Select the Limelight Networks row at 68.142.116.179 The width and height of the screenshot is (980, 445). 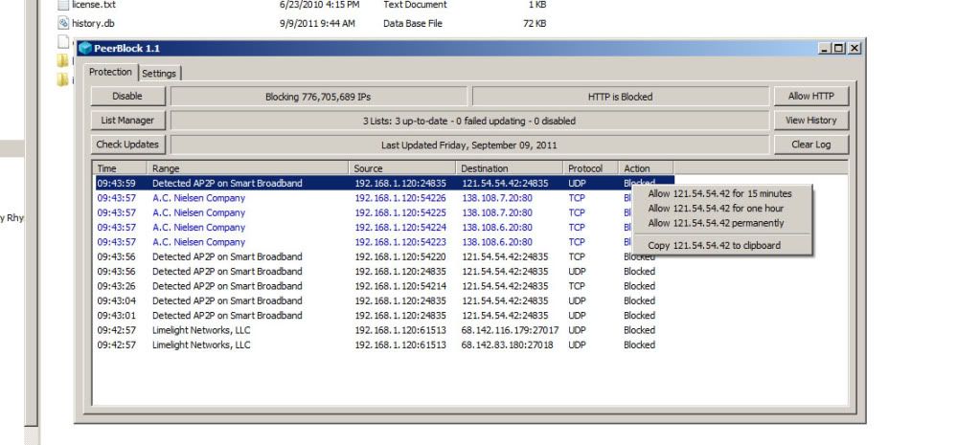(x=383, y=330)
